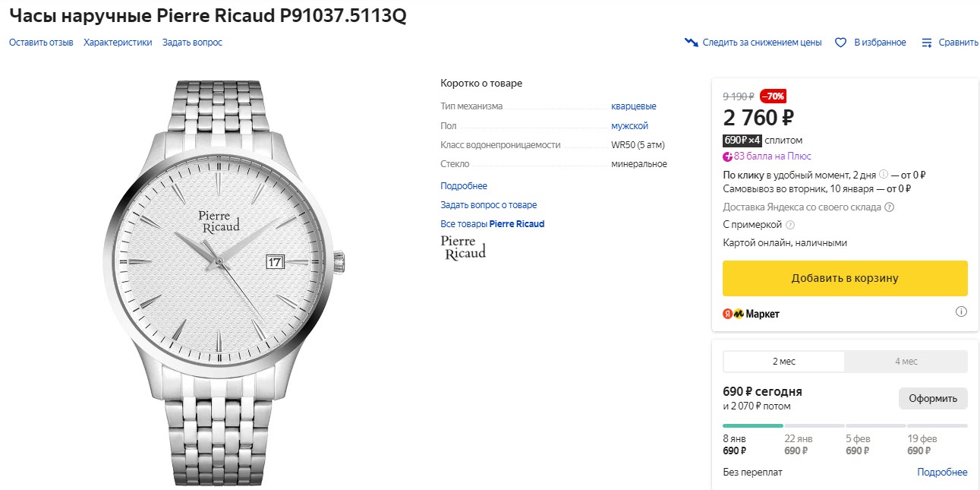The width and height of the screenshot is (980, 490).
Task: Go to 'Оставить отзыв'
Action: coord(41,43)
